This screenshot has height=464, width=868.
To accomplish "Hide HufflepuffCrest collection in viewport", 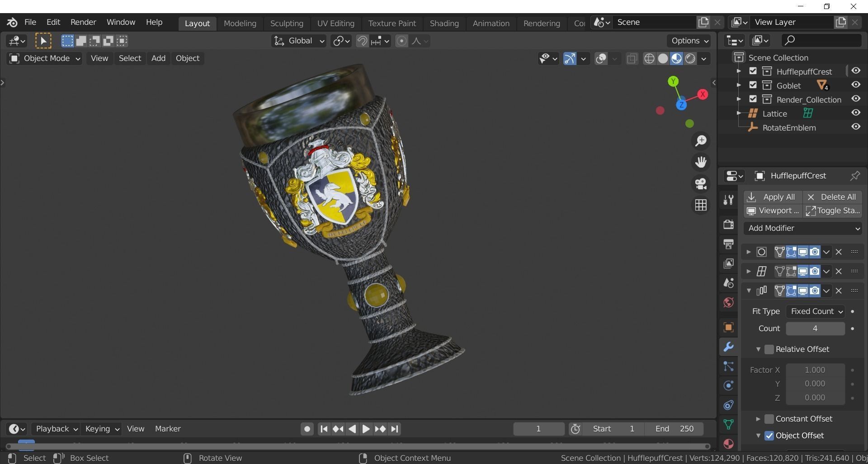I will (856, 71).
